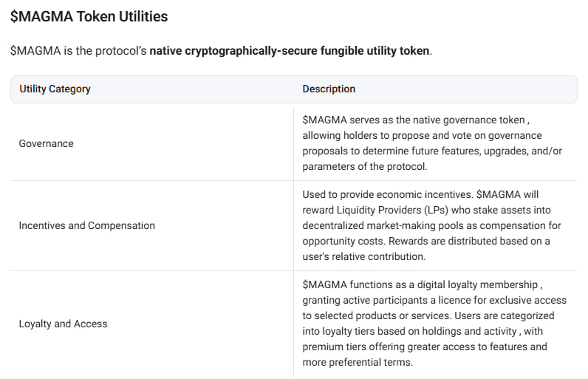Screen dimensions: 588x379
Task: Select the "Incentives and Compensation" category cell
Action: [86, 225]
